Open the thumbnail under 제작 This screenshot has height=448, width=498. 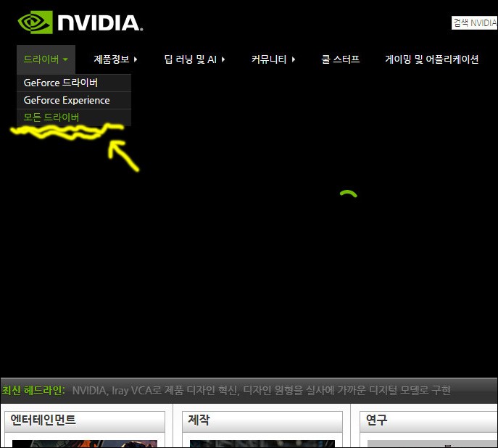(x=262, y=444)
